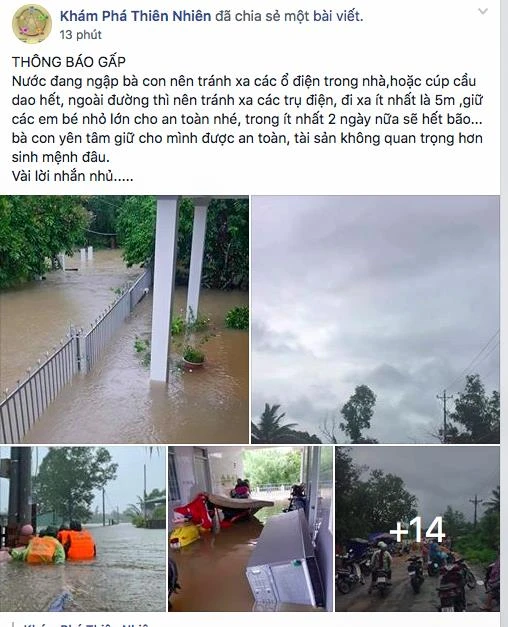Click the Vài lời nhắn nhủ line
The height and width of the screenshot is (627, 508).
[72, 176]
